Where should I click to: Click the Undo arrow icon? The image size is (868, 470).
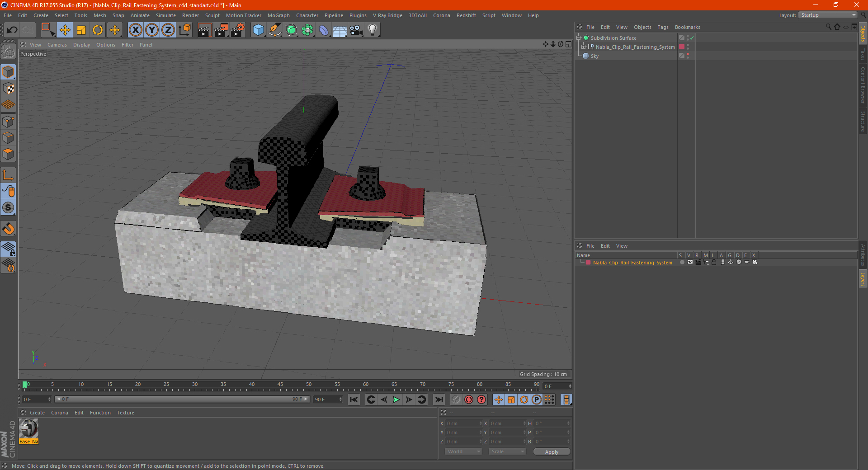pyautogui.click(x=12, y=30)
